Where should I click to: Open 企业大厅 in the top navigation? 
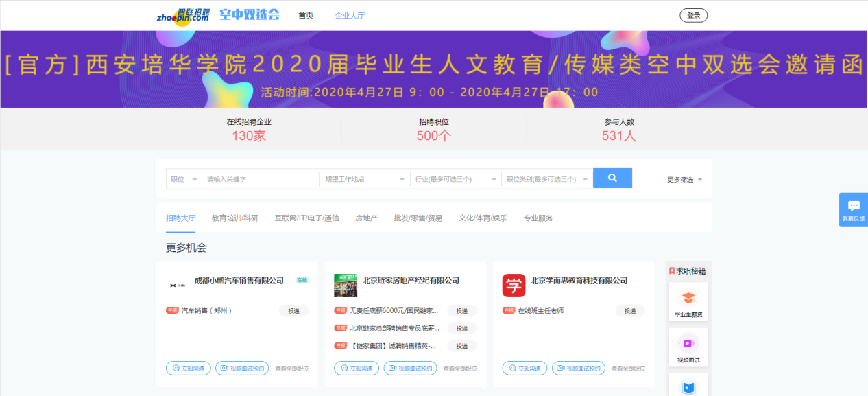350,15
